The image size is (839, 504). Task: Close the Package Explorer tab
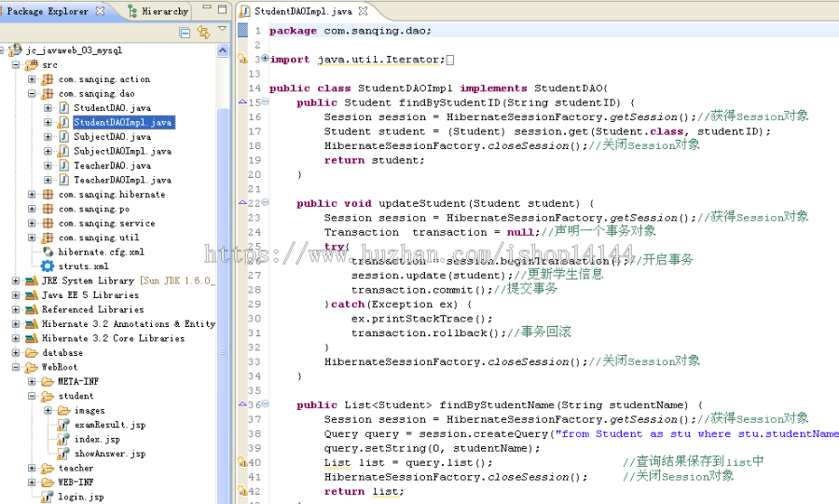click(x=100, y=10)
